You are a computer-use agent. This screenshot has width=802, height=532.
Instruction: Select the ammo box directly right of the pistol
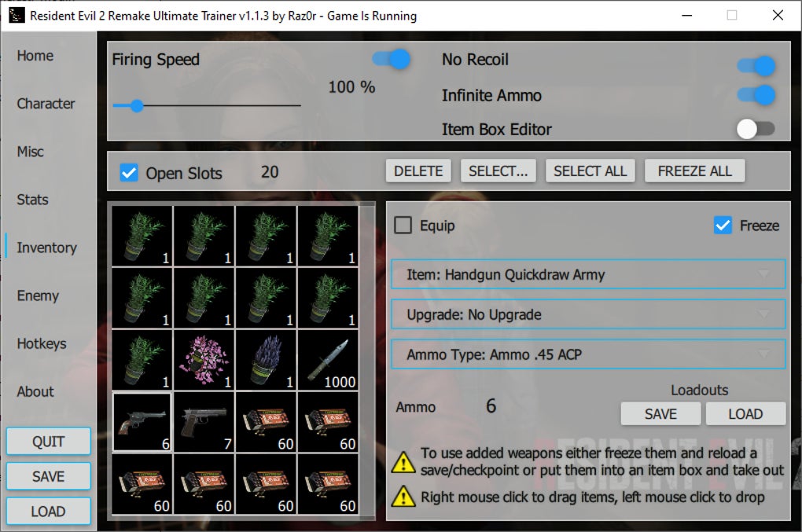(266, 422)
